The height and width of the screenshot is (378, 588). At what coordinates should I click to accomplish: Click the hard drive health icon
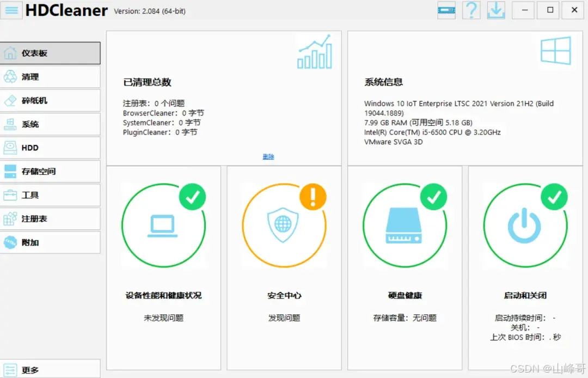[x=404, y=225]
